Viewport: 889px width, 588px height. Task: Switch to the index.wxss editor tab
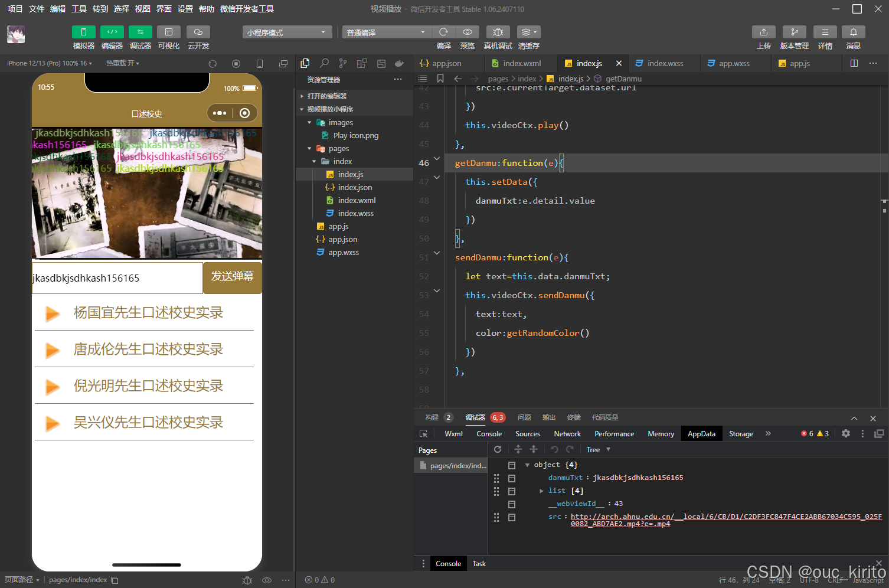coord(665,63)
